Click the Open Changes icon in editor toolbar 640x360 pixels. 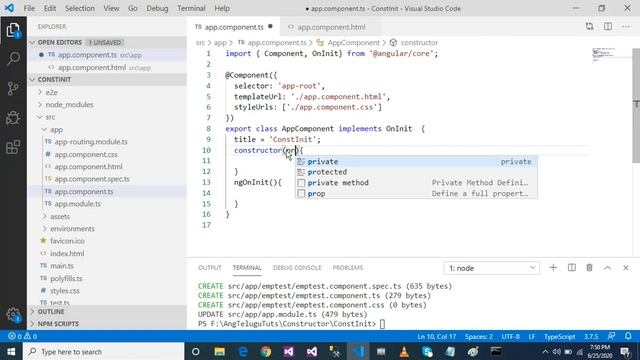click(589, 27)
